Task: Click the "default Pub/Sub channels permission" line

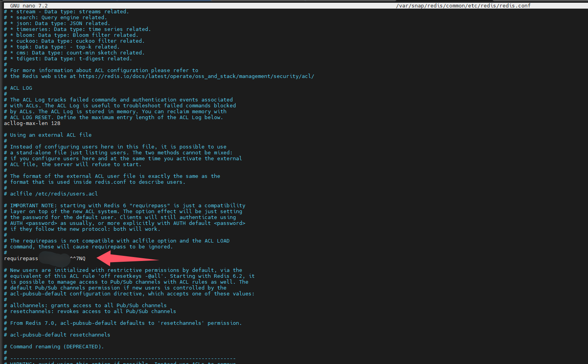Action: 115,288
